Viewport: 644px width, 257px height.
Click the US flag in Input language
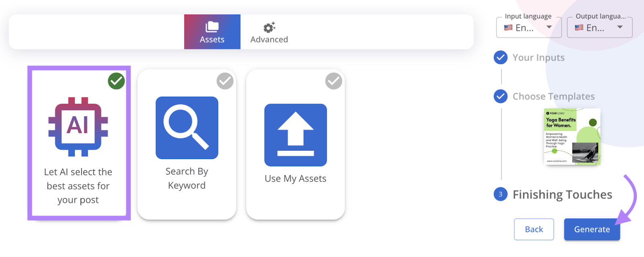508,27
